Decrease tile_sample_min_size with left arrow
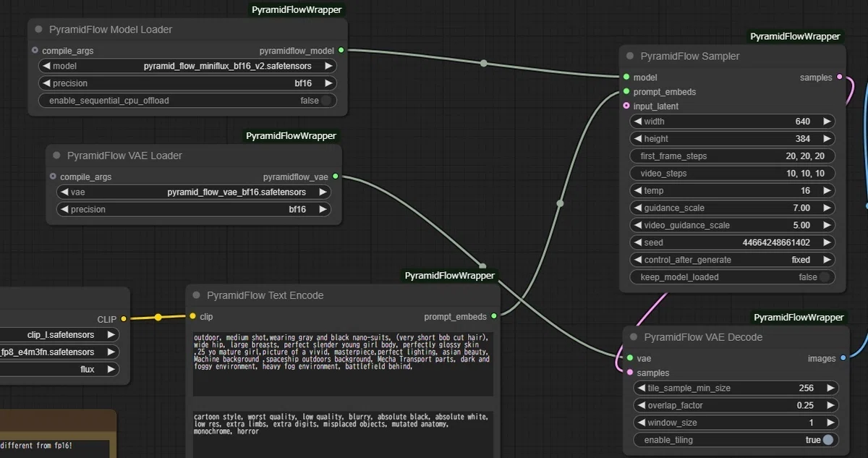Image resolution: width=868 pixels, height=458 pixels. coord(642,388)
